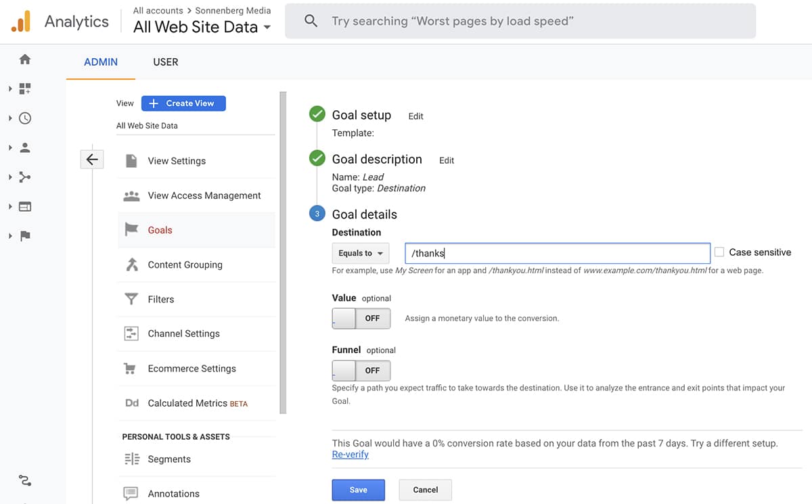The width and height of the screenshot is (812, 504).
Task: Open the Equals to match type dropdown
Action: (360, 252)
